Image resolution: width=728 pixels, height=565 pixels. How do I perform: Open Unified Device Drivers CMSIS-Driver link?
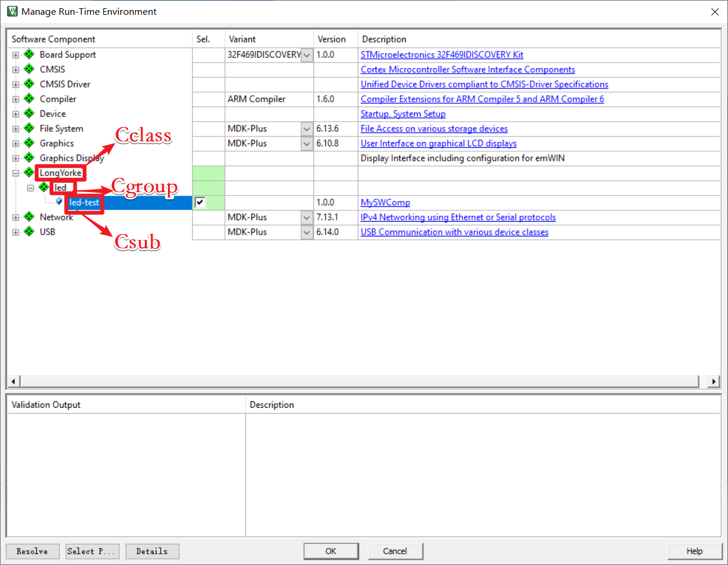tap(484, 84)
